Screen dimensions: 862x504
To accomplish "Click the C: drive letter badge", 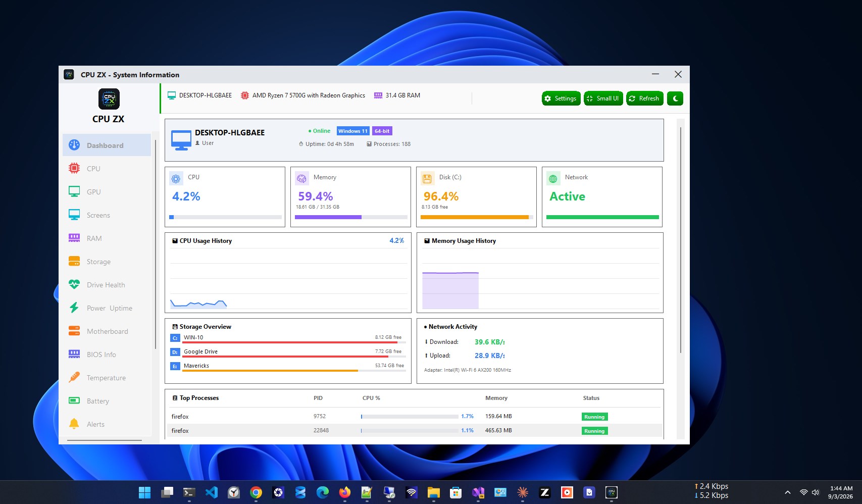I will (175, 338).
